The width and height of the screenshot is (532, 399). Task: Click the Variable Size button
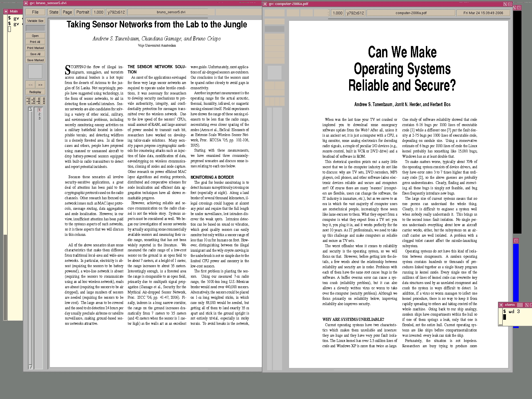pyautogui.click(x=35, y=21)
